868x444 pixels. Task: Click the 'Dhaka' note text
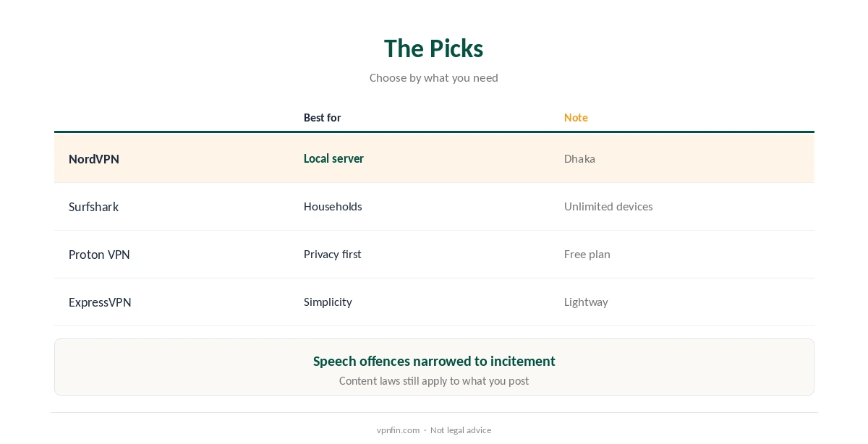pyautogui.click(x=579, y=158)
